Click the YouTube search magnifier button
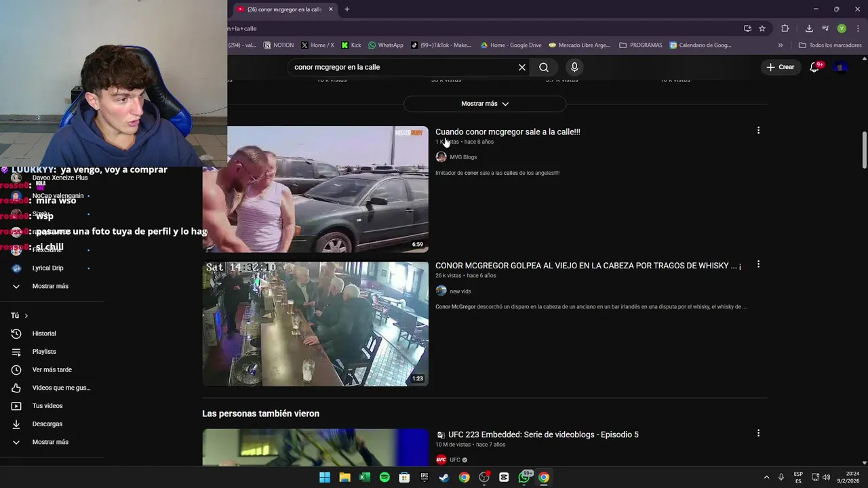The width and height of the screenshot is (868, 488). pos(544,67)
